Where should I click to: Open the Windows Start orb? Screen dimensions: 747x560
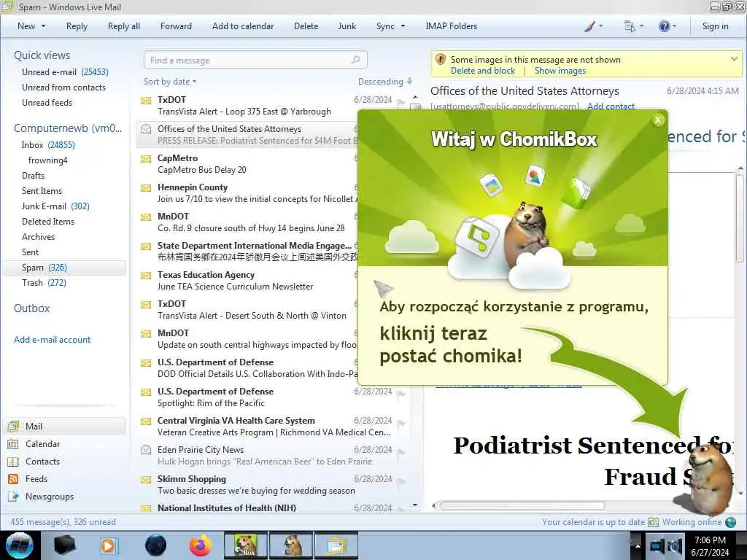click(20, 545)
